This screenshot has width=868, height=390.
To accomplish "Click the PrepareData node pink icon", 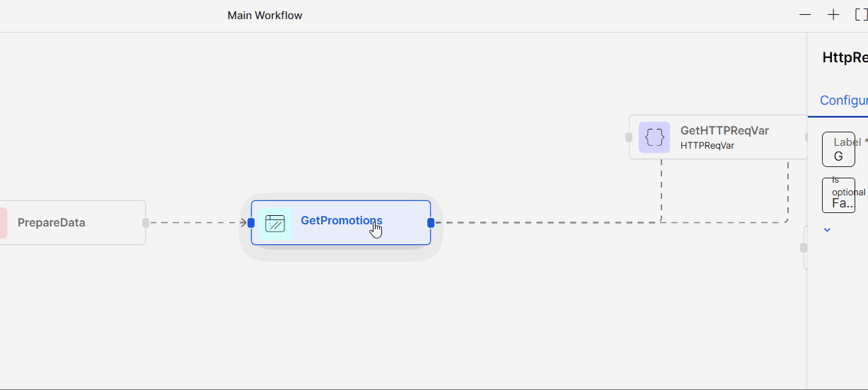I will pyautogui.click(x=3, y=222).
